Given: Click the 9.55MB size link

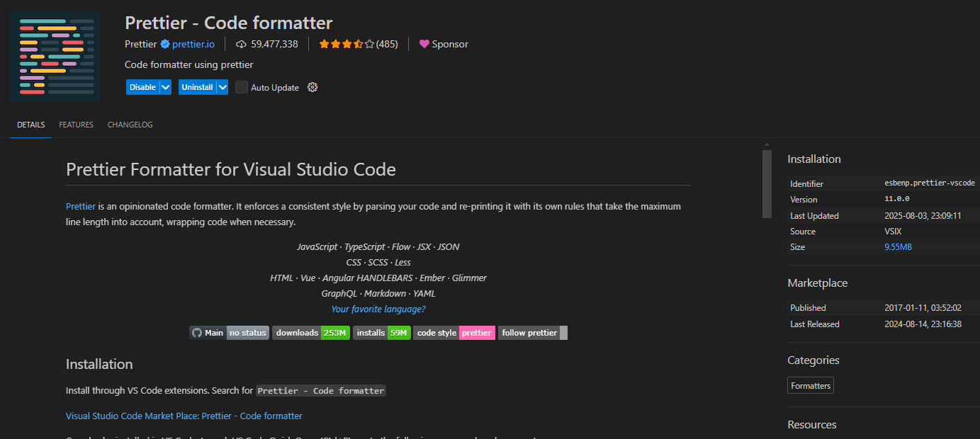Looking at the screenshot, I should coord(898,247).
